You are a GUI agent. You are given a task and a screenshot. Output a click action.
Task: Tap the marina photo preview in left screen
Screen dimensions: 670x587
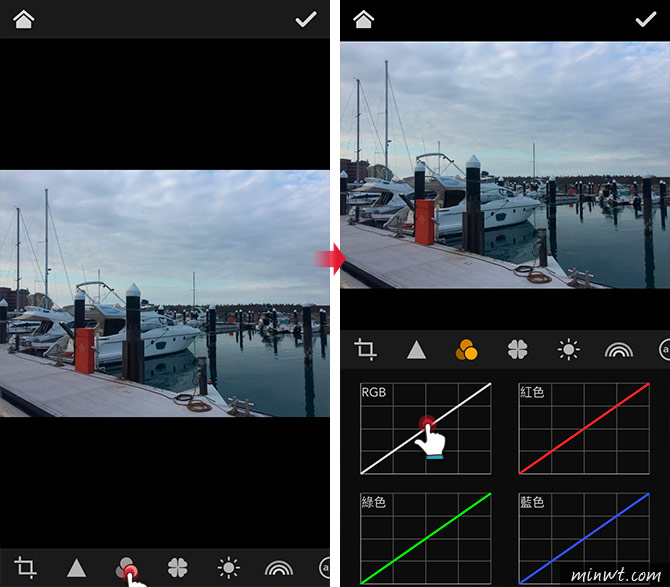pyautogui.click(x=165, y=294)
